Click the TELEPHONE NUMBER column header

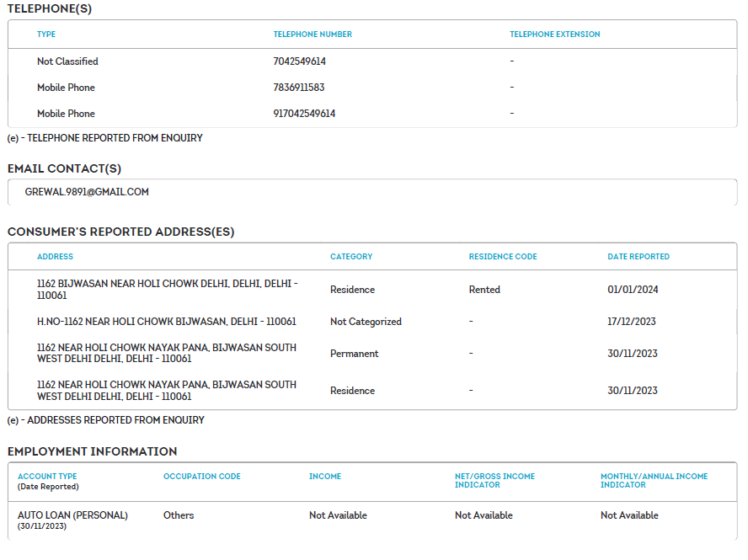pyautogui.click(x=313, y=35)
